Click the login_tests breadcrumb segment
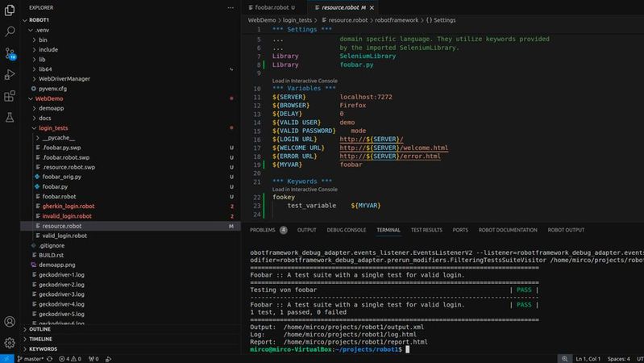Screen dimensions: 644x363 pyautogui.click(x=297, y=20)
